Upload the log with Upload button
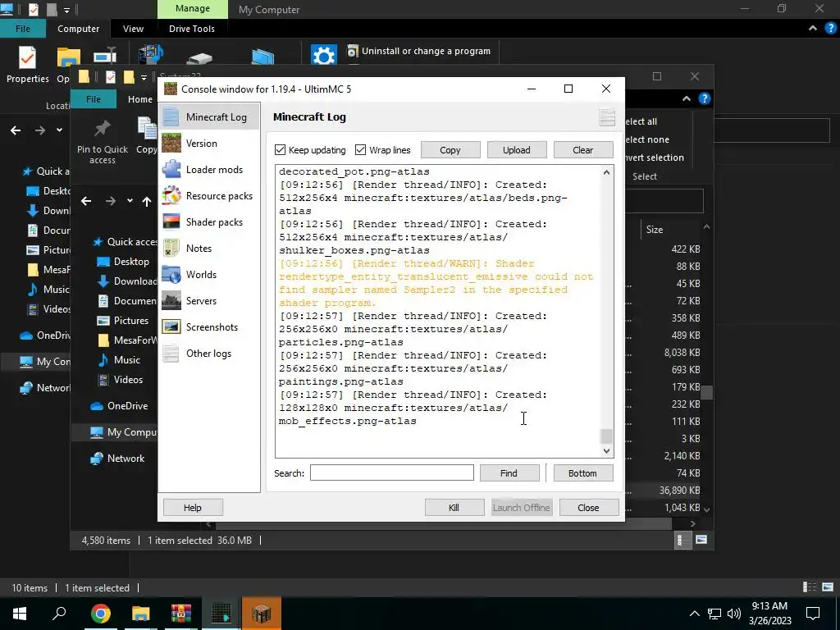The image size is (840, 630). [517, 150]
